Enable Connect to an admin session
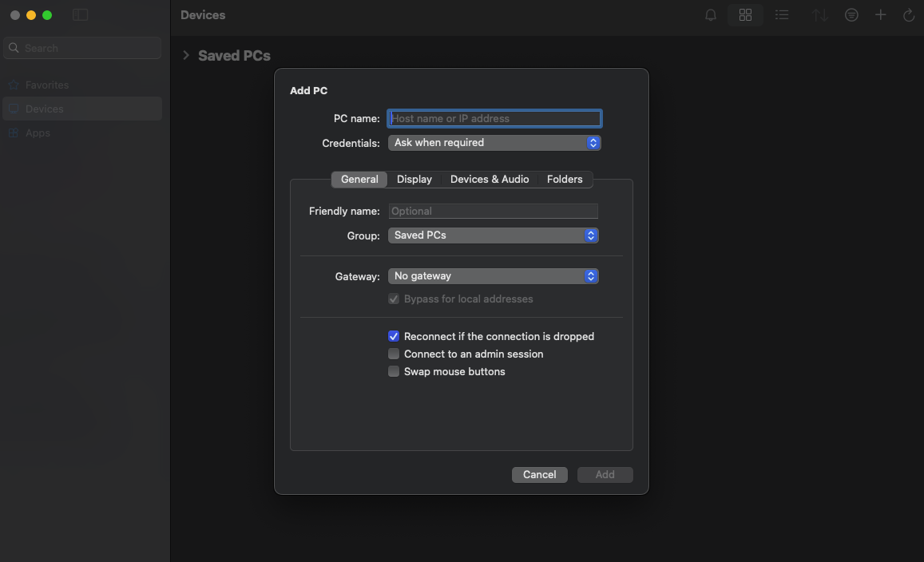This screenshot has height=562, width=924. (394, 354)
